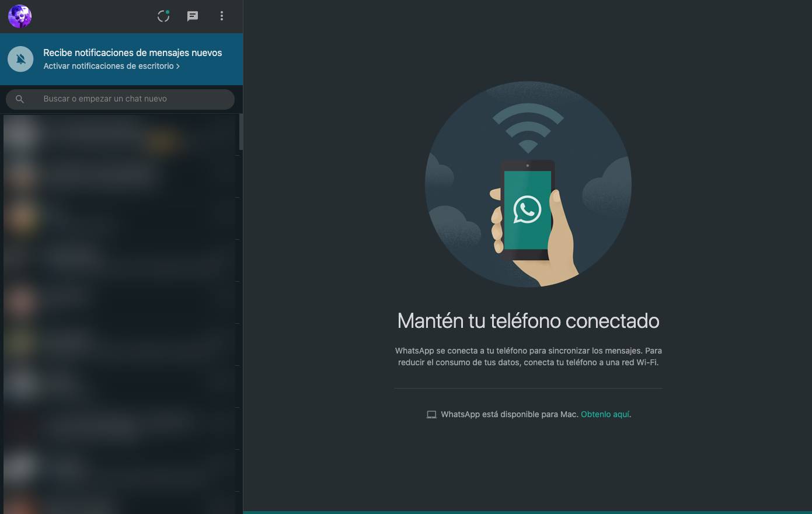Screen dimensions: 812x514
Task: Open your profile avatar picture
Action: (x=20, y=16)
